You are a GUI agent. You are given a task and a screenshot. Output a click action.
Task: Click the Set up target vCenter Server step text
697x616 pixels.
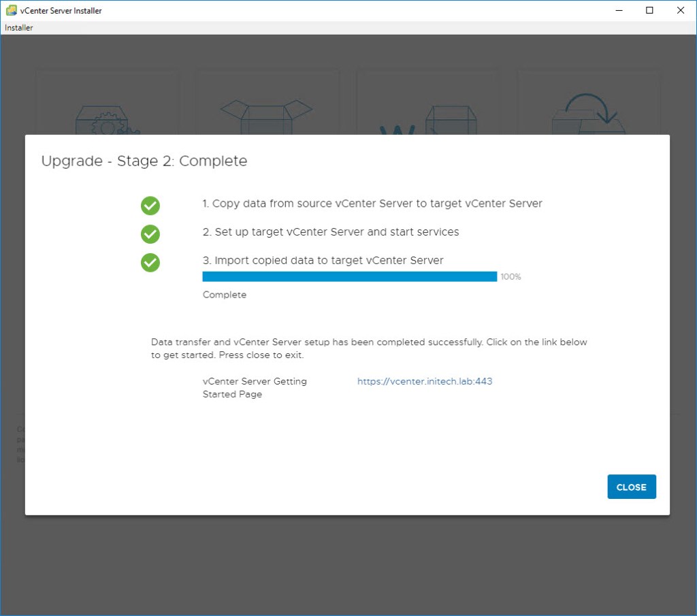click(x=331, y=231)
